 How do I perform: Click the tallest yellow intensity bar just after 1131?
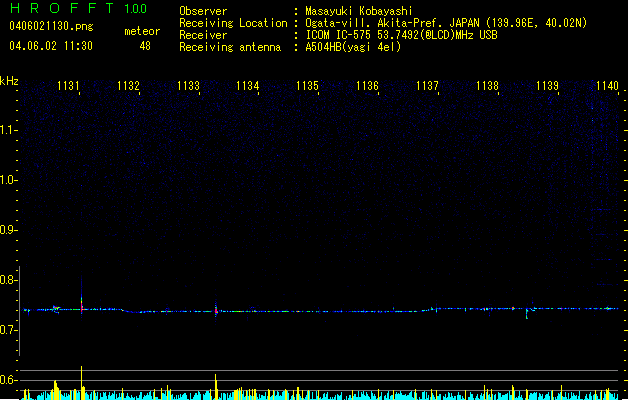[81, 382]
